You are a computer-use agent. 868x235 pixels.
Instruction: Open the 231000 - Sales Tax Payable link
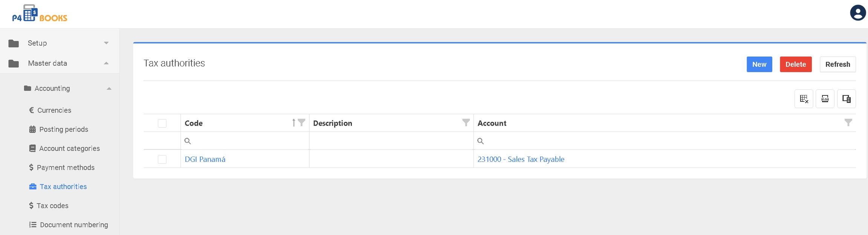521,159
